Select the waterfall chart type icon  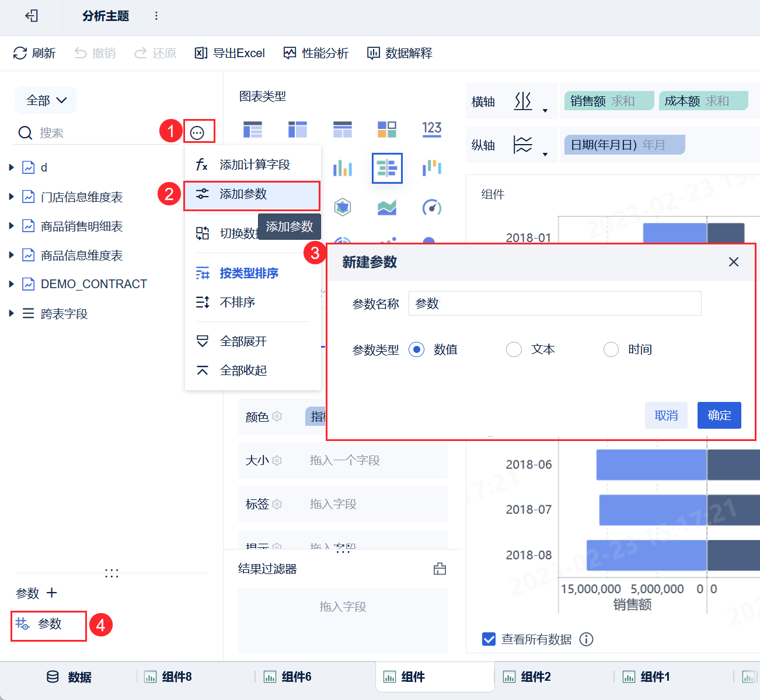[x=432, y=168]
